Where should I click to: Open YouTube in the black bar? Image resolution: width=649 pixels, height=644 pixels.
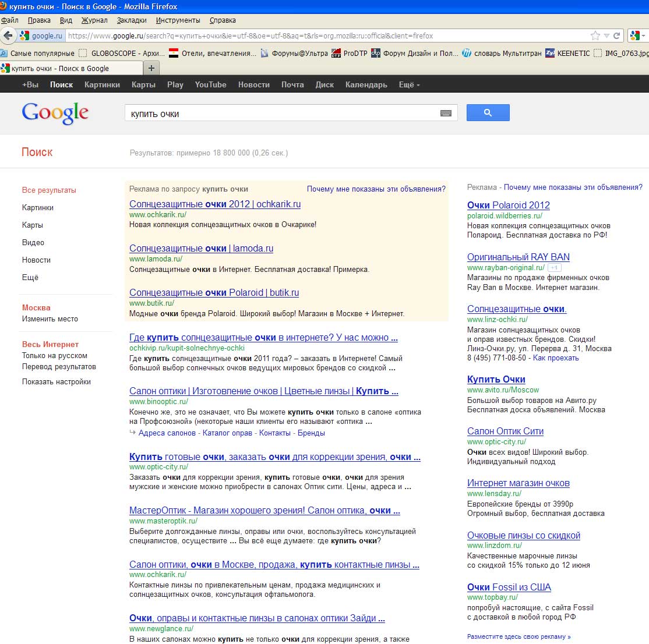211,85
